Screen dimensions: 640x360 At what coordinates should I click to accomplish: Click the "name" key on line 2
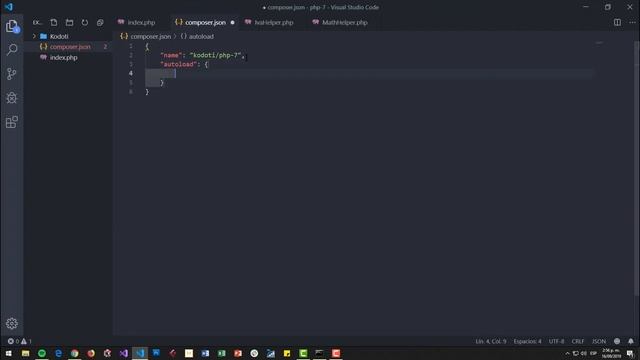coord(171,56)
